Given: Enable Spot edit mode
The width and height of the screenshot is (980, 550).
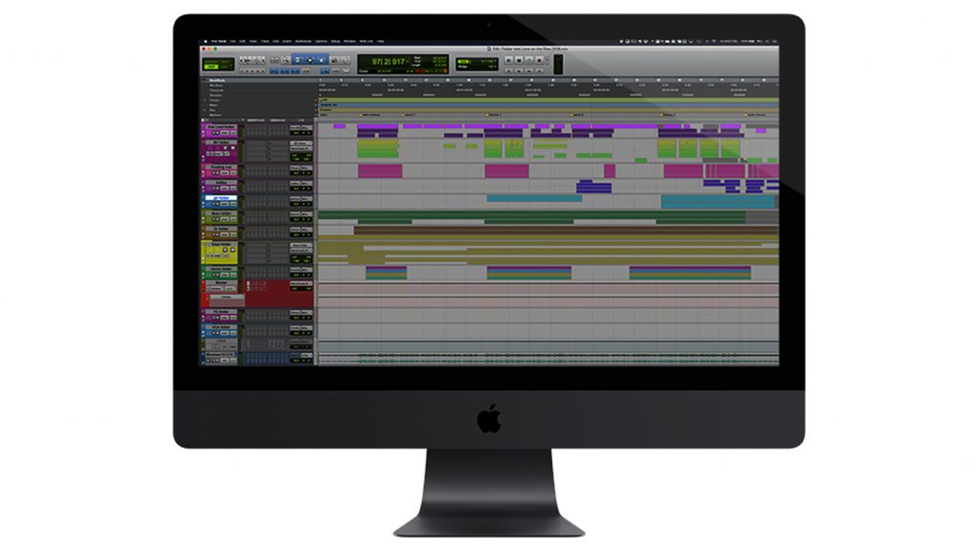Looking at the screenshot, I should [226, 61].
